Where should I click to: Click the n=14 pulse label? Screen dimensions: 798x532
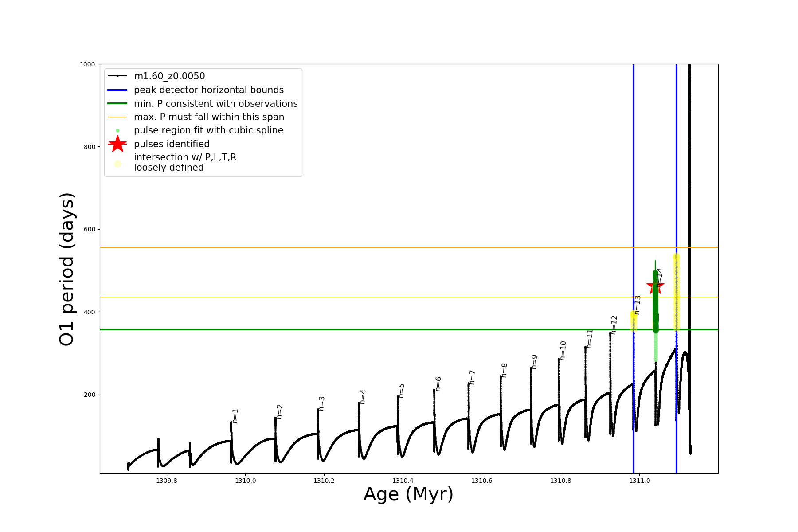tap(660, 278)
